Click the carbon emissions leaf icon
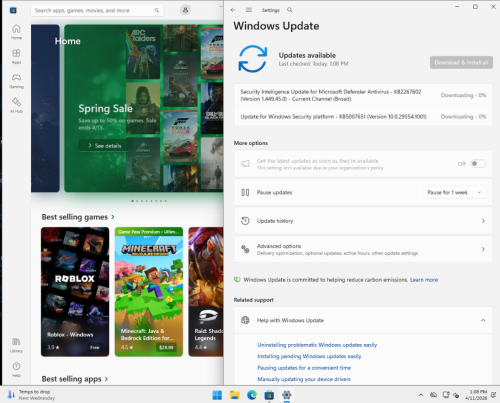This screenshot has width=500, height=403. point(237,279)
